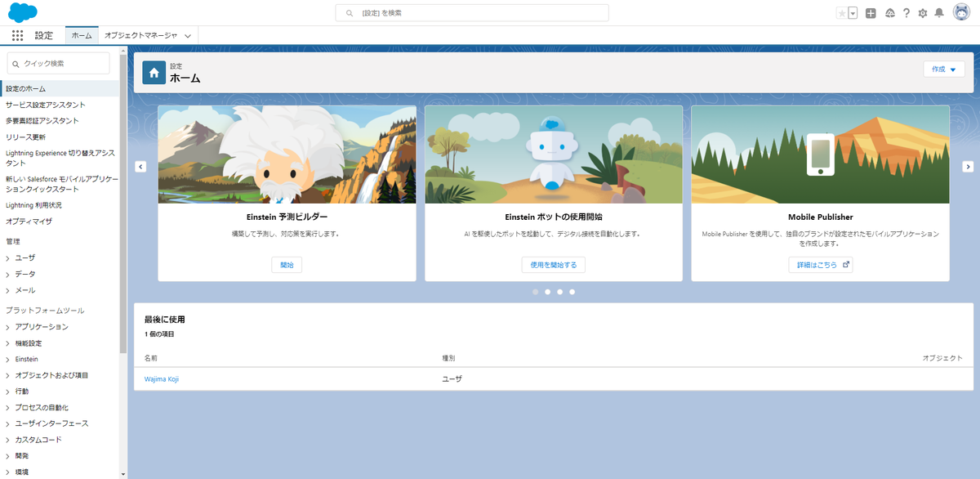
Task: Select 設定のホーム in the sidebar
Action: coord(60,88)
